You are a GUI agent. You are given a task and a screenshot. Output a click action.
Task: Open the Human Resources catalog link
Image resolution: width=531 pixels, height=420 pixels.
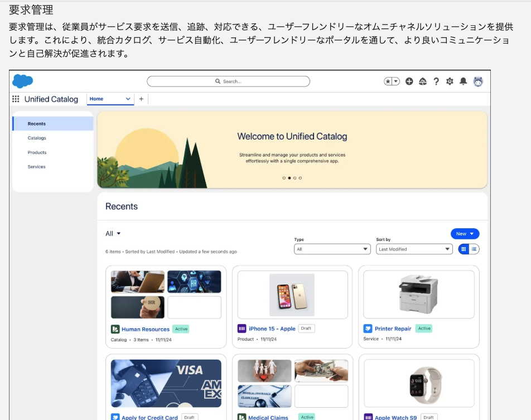tap(146, 329)
